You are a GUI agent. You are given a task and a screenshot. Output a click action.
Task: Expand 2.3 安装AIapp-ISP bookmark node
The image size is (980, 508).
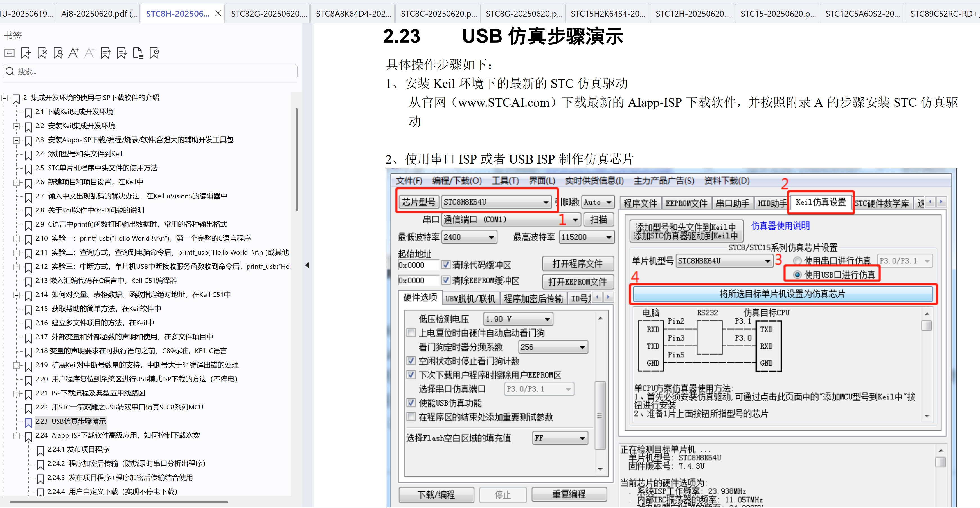16,140
